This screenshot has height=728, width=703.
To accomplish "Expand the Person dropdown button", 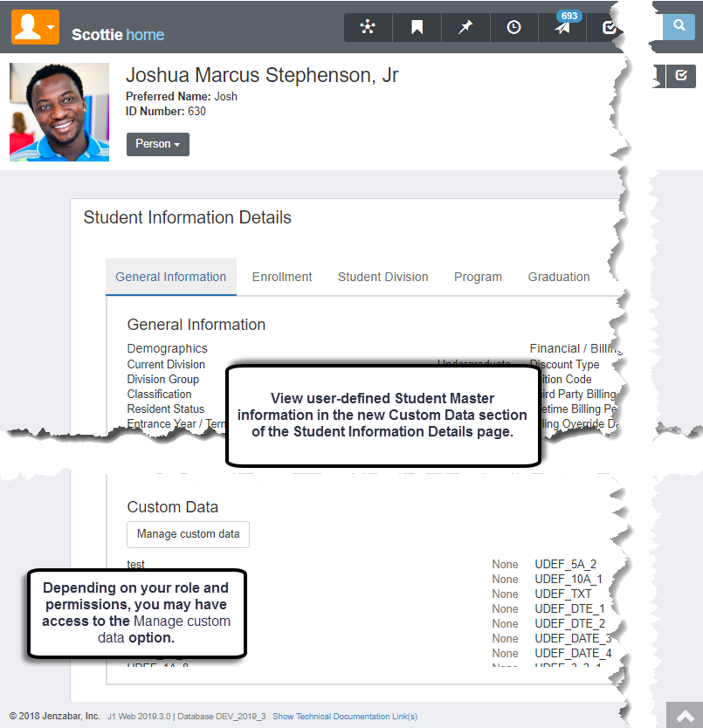I will click(x=158, y=144).
